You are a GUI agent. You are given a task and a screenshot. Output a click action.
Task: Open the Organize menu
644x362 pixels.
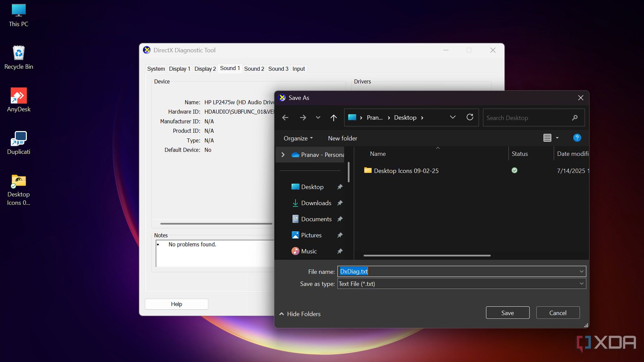pos(298,138)
